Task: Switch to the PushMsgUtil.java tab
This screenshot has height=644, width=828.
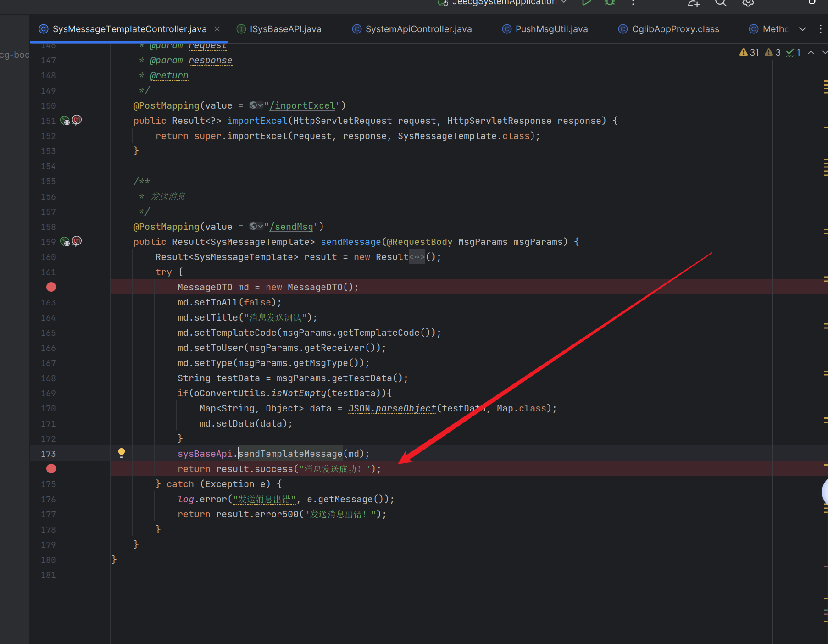Action: [x=551, y=29]
